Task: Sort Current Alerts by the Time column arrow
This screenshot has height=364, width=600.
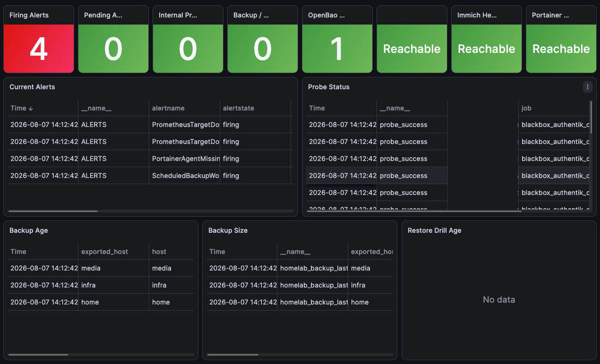Action: pos(31,109)
